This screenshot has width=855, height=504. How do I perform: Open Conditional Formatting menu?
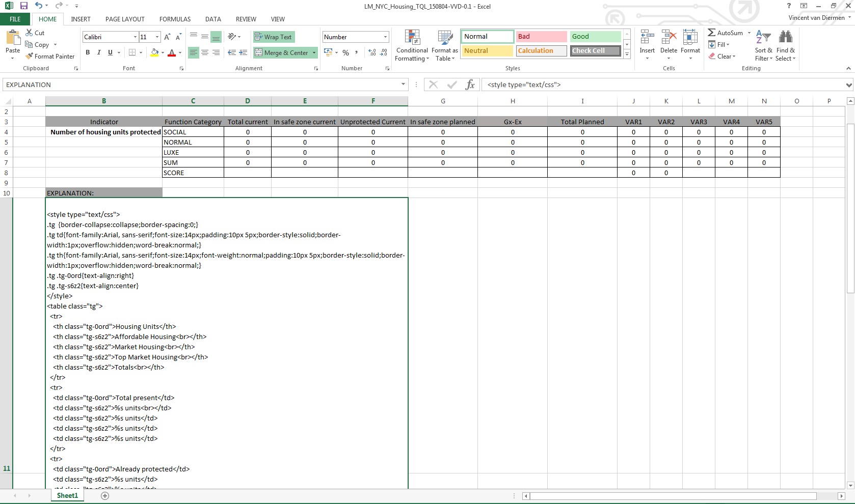(x=412, y=46)
